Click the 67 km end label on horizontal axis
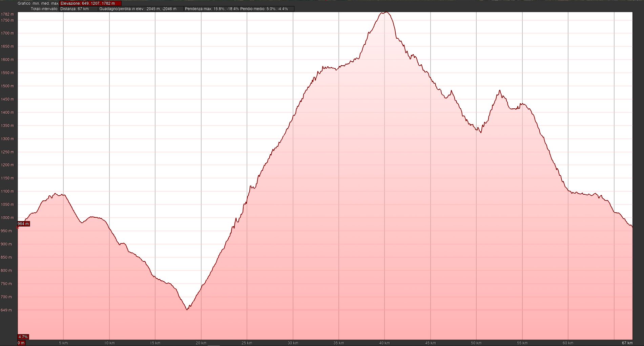Image resolution: width=644 pixels, height=346 pixels. 627,343
